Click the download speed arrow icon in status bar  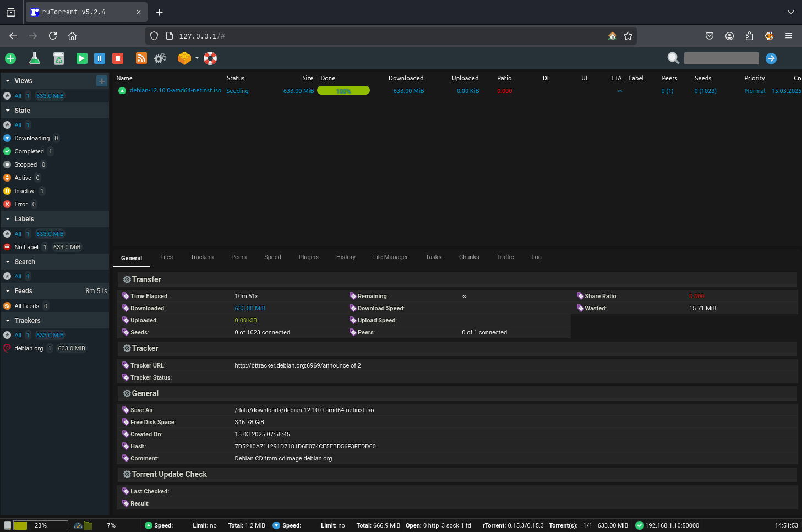(x=276, y=525)
